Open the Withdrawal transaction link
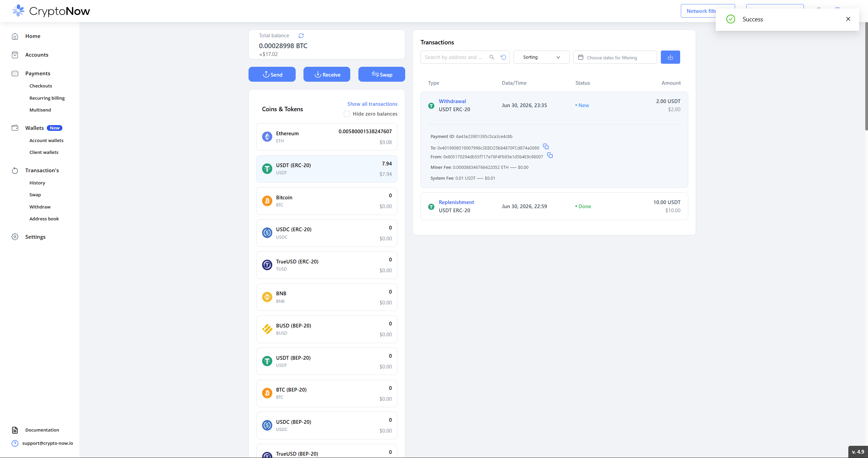Screen dimensions: 868x458 pyautogui.click(x=452, y=101)
